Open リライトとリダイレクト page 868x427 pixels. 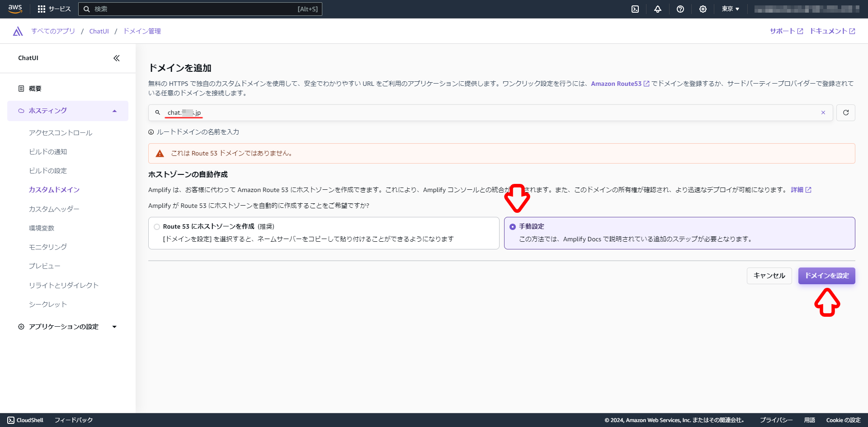(64, 286)
